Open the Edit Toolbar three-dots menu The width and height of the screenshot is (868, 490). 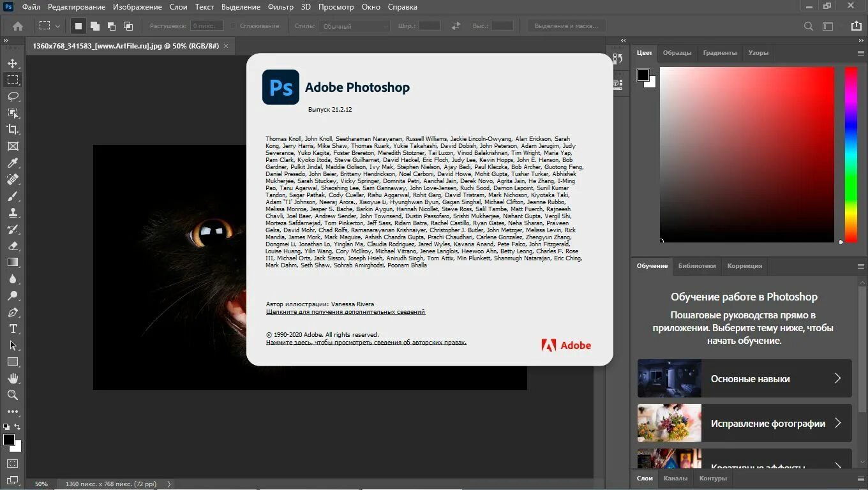pyautogui.click(x=13, y=412)
